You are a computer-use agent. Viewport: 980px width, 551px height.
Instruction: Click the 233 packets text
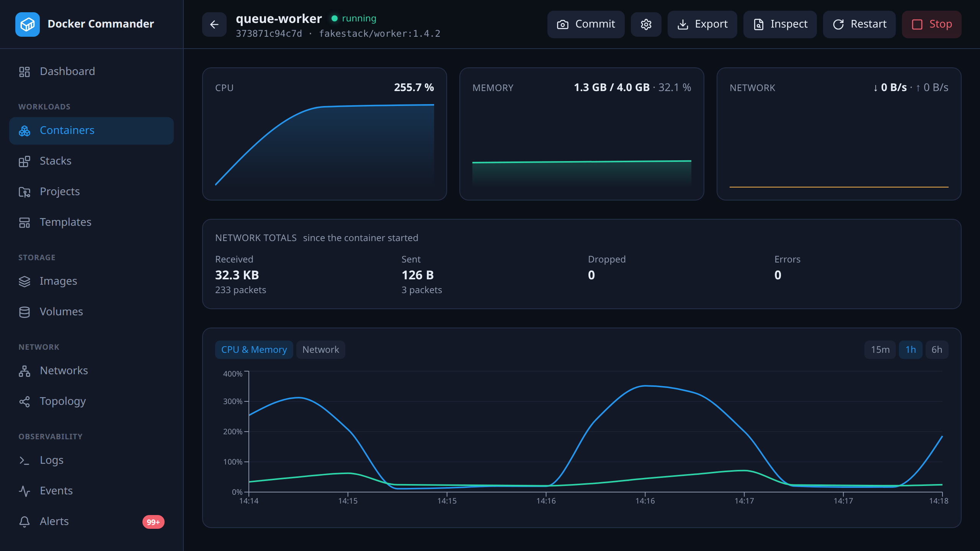(x=240, y=290)
